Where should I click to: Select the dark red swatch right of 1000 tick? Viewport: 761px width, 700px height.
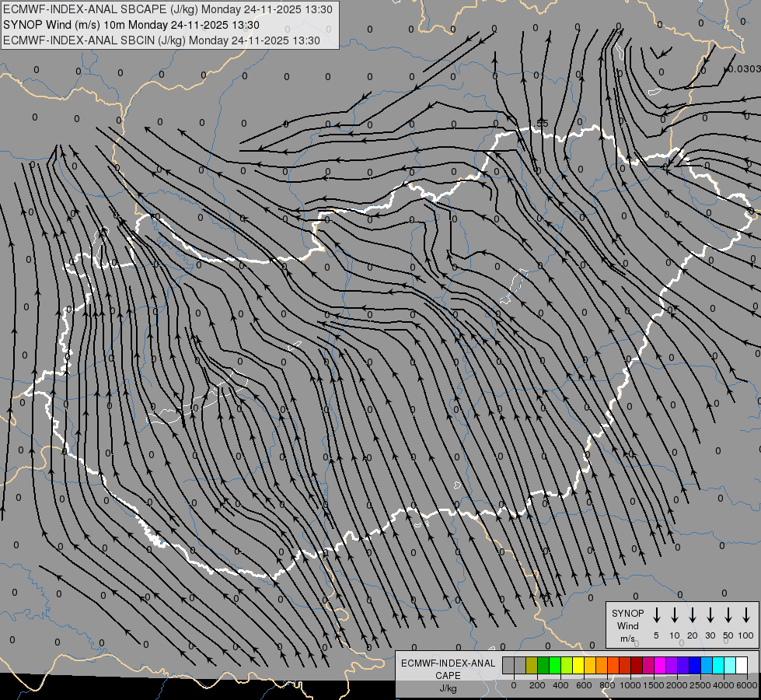637,665
